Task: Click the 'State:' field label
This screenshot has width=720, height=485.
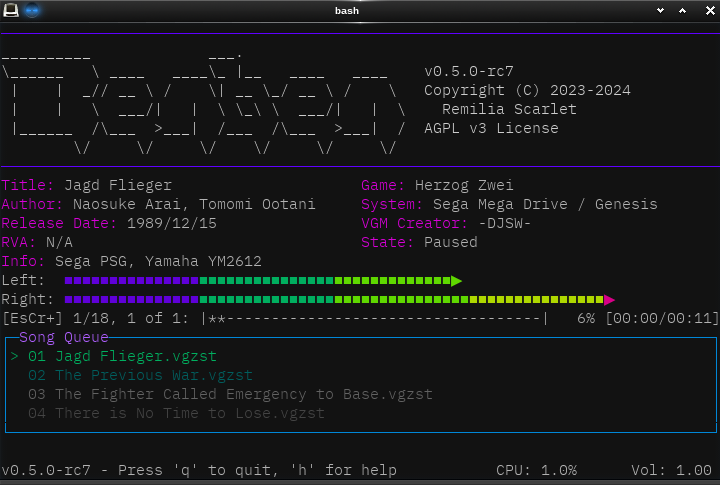Action: [x=387, y=242]
